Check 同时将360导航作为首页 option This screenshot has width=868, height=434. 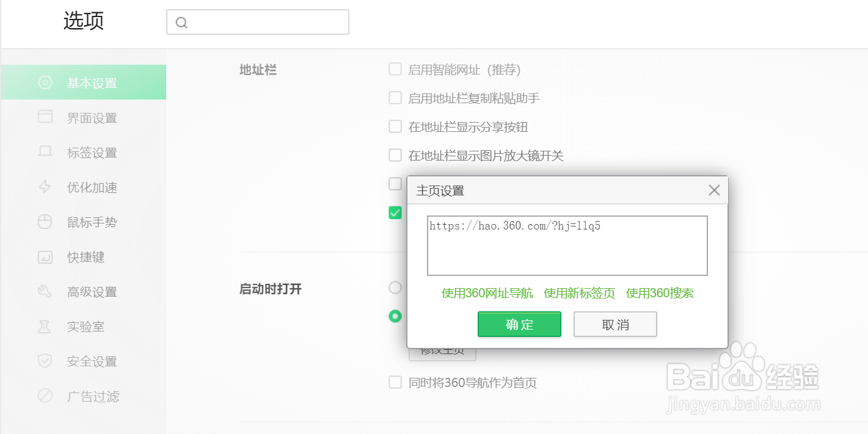[395, 383]
